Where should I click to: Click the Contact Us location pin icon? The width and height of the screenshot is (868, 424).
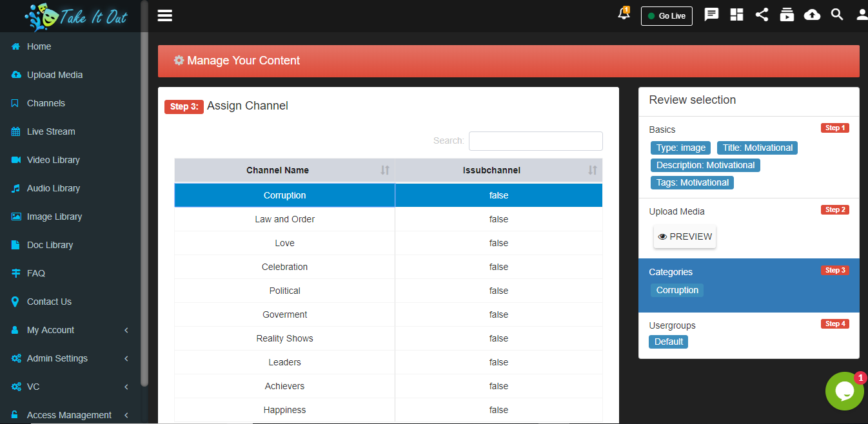click(15, 302)
